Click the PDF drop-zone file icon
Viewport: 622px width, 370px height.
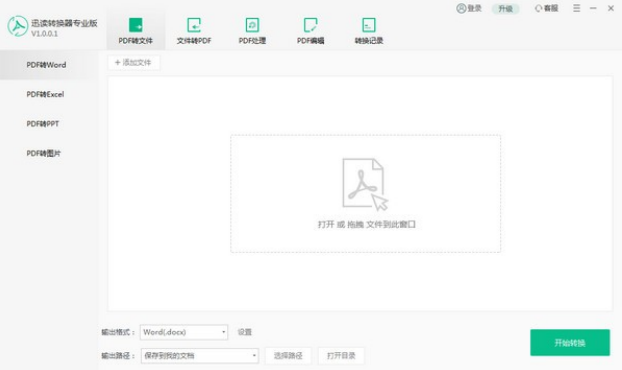coord(365,184)
